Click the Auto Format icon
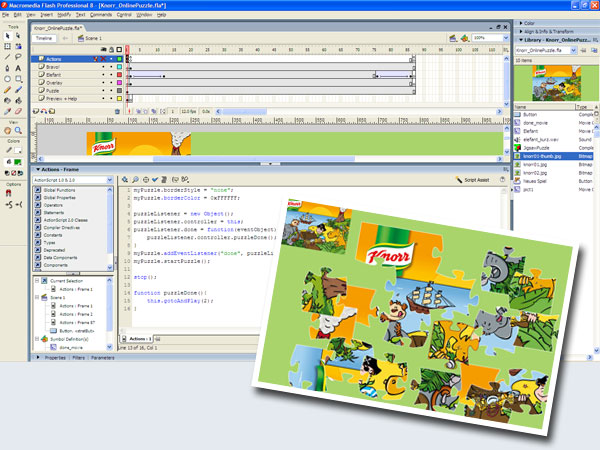 164,179
